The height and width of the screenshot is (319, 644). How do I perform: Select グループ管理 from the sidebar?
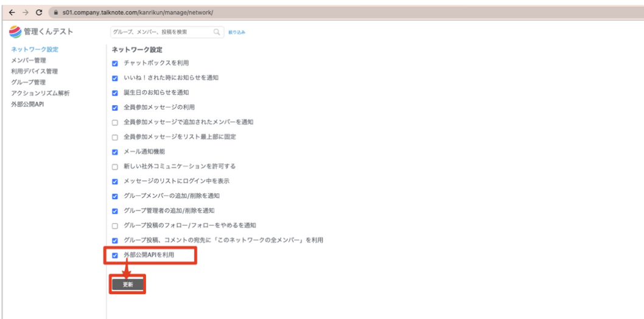[28, 82]
